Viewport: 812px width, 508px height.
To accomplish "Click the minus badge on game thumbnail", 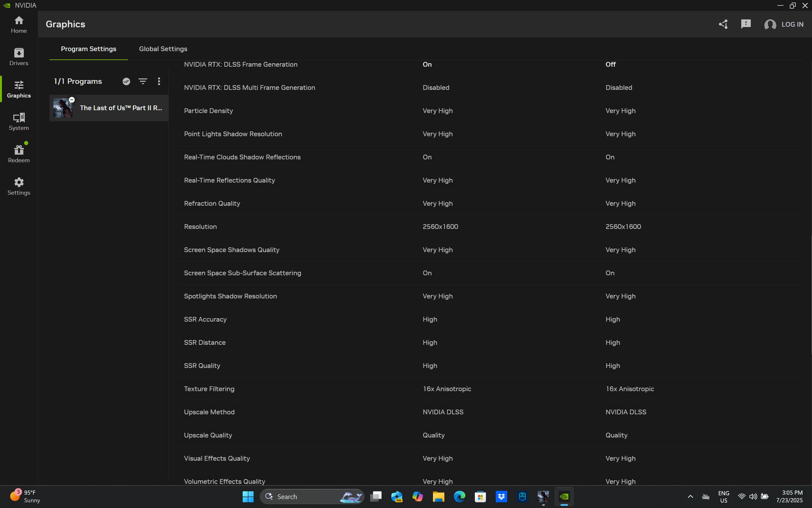I will (x=71, y=100).
